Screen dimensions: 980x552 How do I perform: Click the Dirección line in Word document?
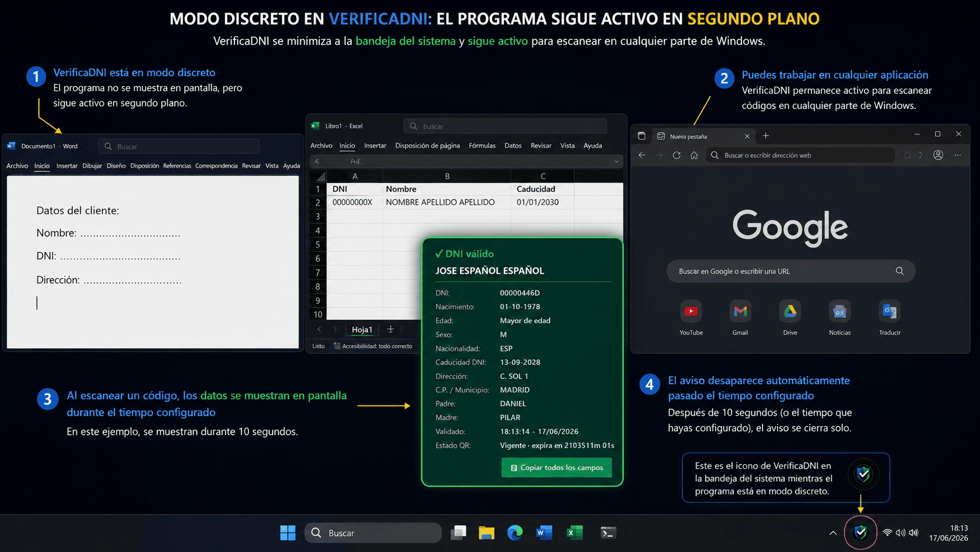point(109,280)
